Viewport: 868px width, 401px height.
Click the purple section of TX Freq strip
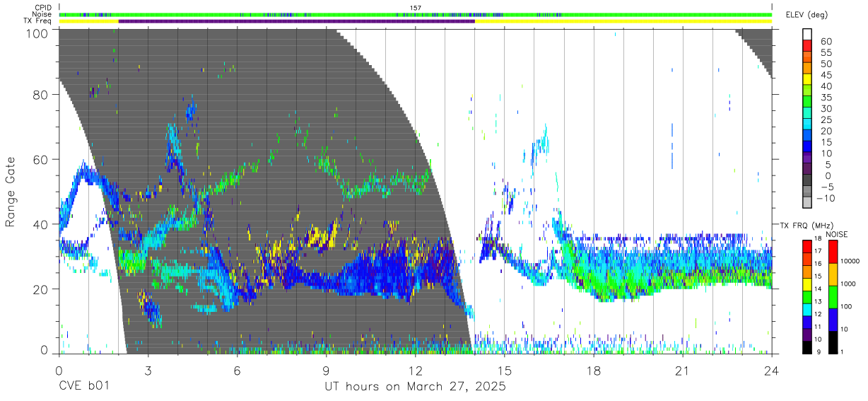(297, 21)
